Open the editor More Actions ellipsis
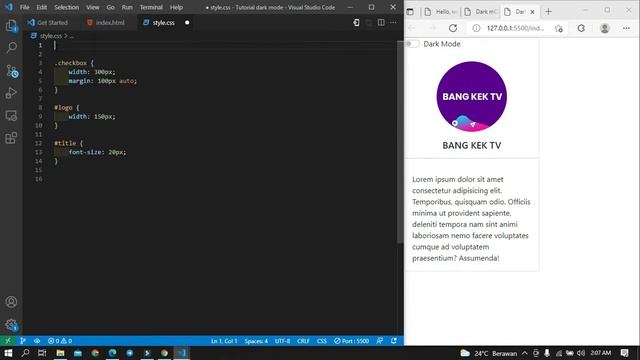The width and height of the screenshot is (640, 360). click(393, 22)
